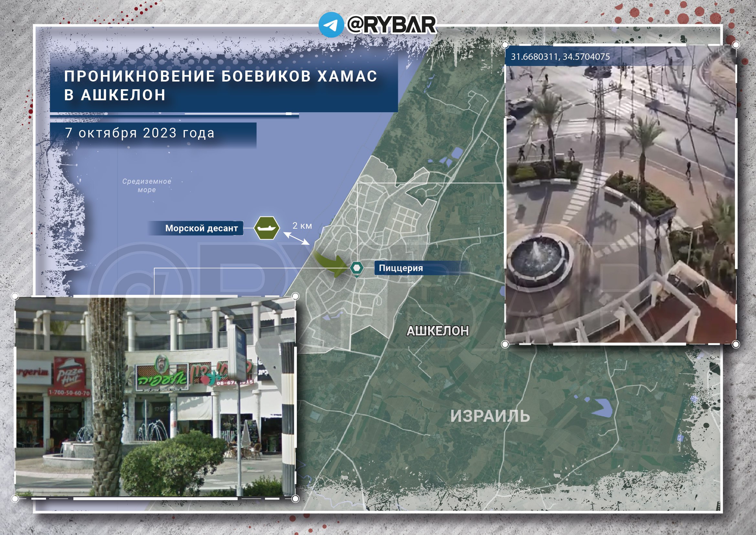This screenshot has width=756, height=535.
Task: Select the "Морской десант" label
Action: pos(201,228)
